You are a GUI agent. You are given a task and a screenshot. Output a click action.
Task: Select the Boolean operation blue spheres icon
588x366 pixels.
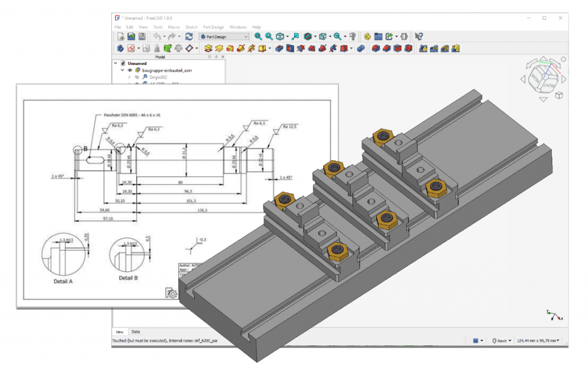pyautogui.click(x=361, y=49)
